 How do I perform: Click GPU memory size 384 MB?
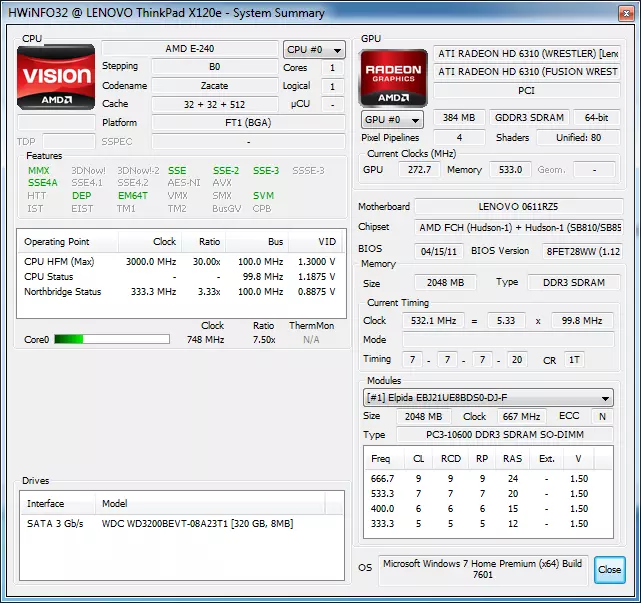459,118
